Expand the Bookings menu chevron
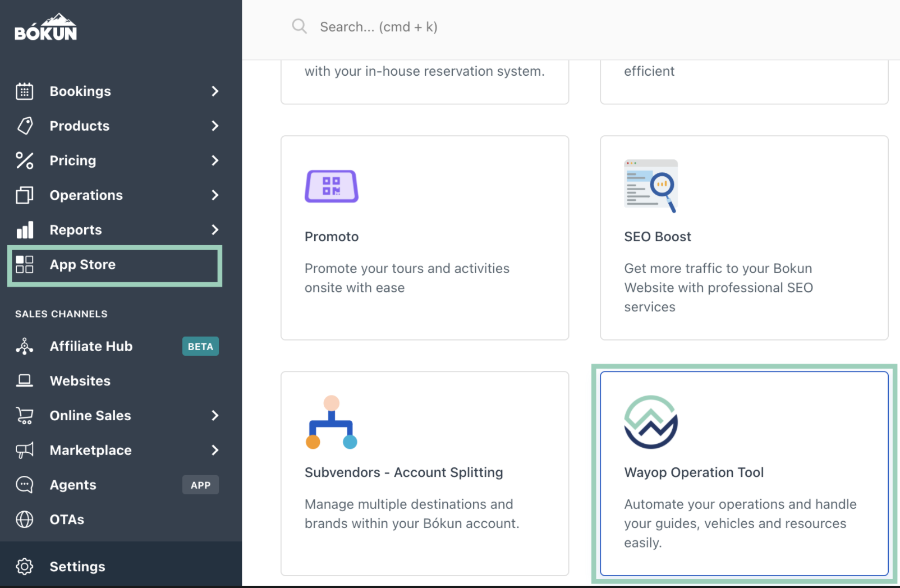Screen dimensions: 900x588 pos(215,91)
